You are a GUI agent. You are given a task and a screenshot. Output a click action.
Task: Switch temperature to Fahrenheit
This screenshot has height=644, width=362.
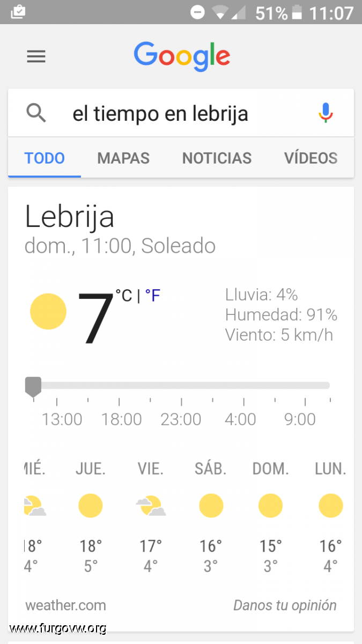pos(153,295)
